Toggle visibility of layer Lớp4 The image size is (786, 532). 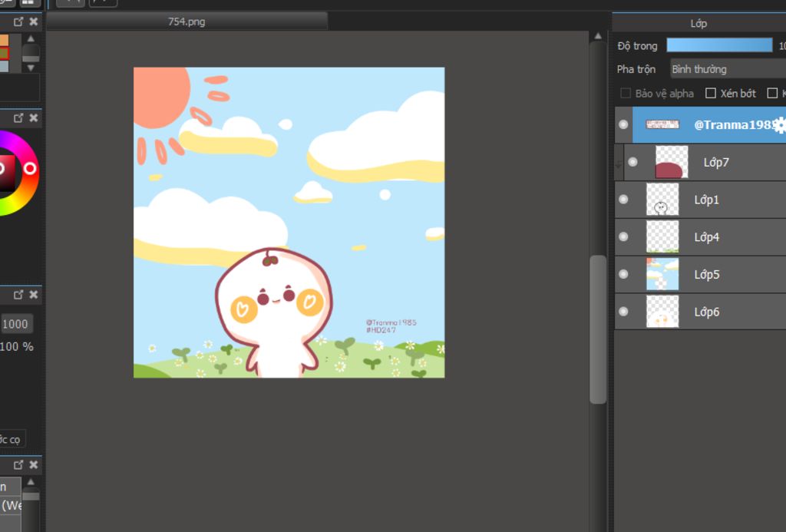coord(623,236)
